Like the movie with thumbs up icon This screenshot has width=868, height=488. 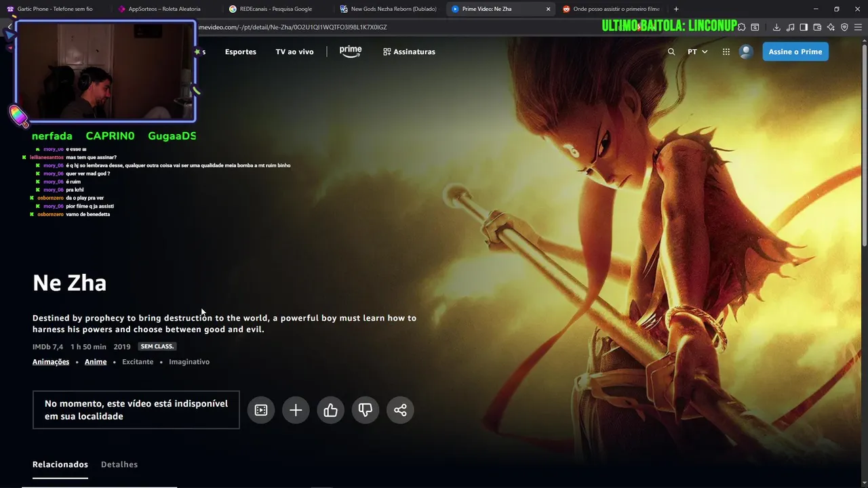(331, 410)
